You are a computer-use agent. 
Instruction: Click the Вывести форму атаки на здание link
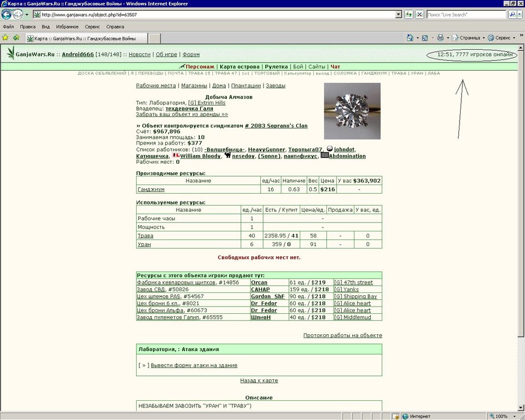[x=194, y=365]
